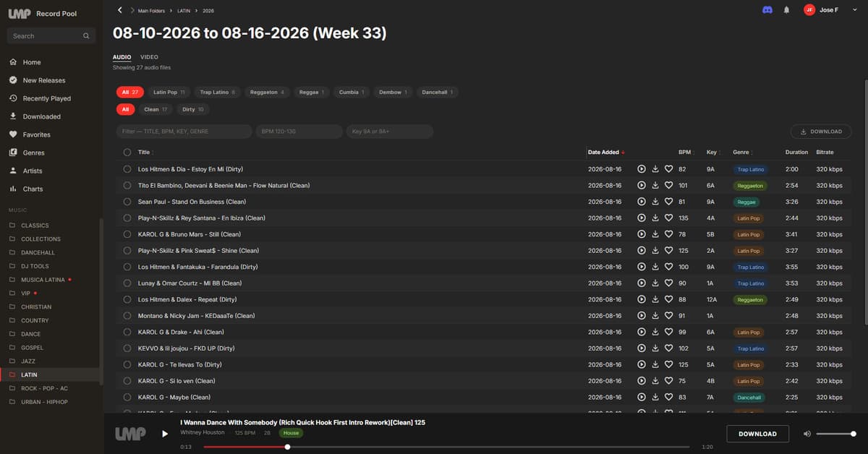Favorite the KAROL G & Bruno Mars Still track
Image resolution: width=868 pixels, height=454 pixels.
pyautogui.click(x=669, y=234)
